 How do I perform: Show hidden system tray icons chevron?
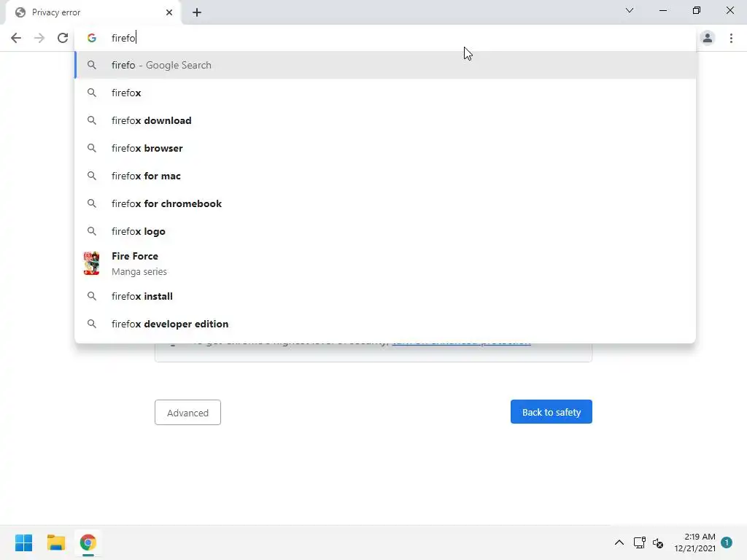(619, 542)
